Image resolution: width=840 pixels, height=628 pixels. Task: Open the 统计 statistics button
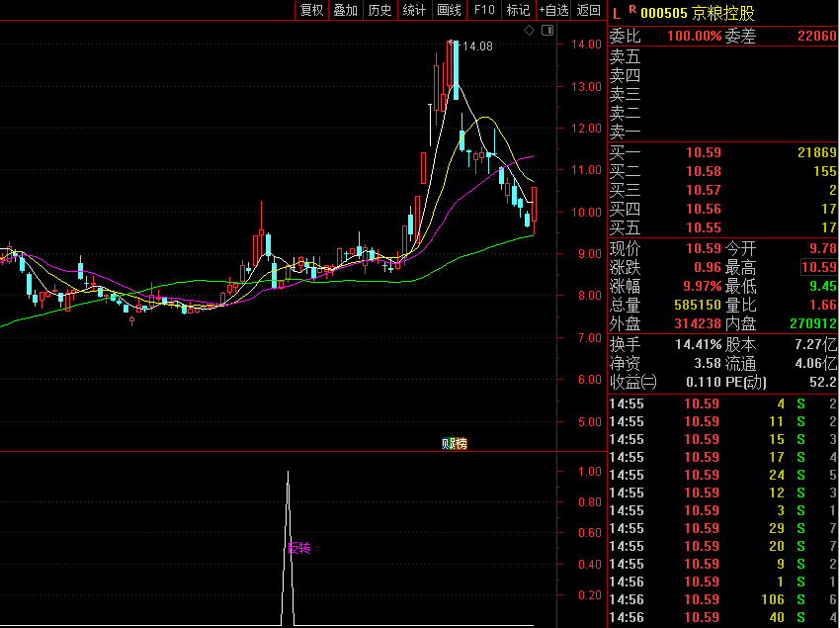click(415, 10)
